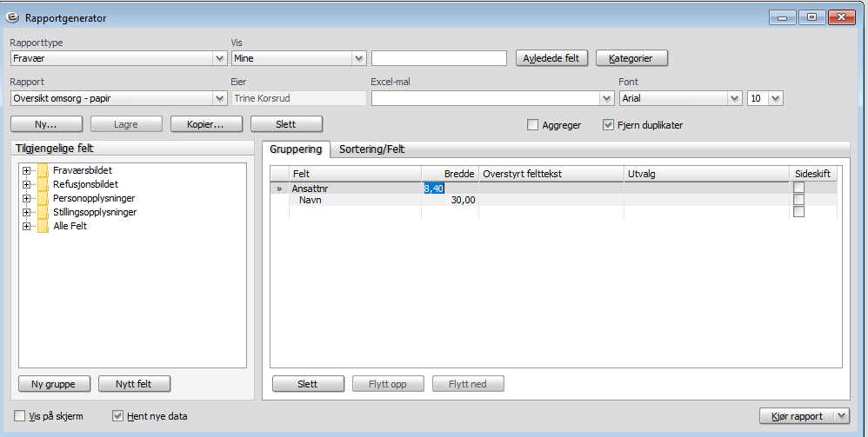Enable Vis på skjerm checkbox

coord(20,416)
